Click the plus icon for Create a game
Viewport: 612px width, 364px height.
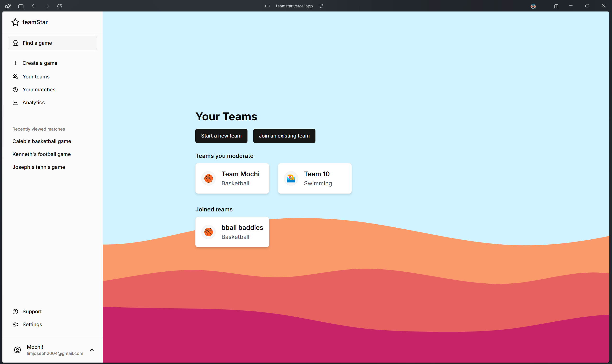(x=15, y=63)
